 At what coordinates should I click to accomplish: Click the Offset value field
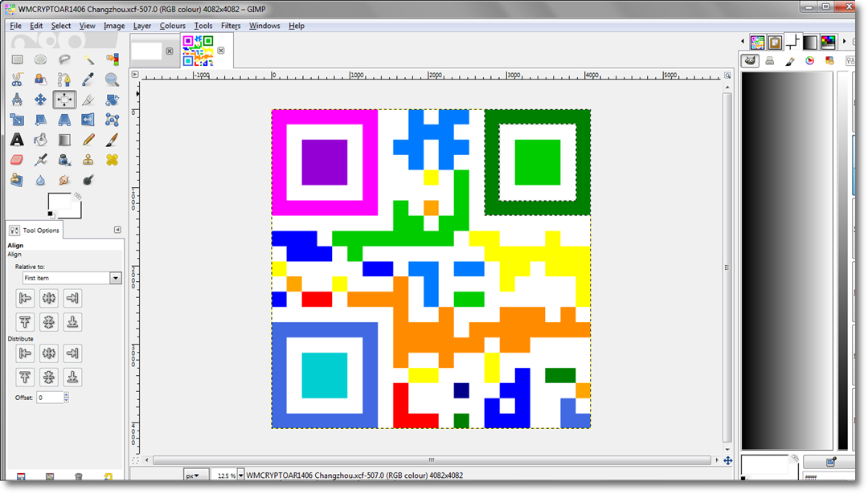(50, 397)
